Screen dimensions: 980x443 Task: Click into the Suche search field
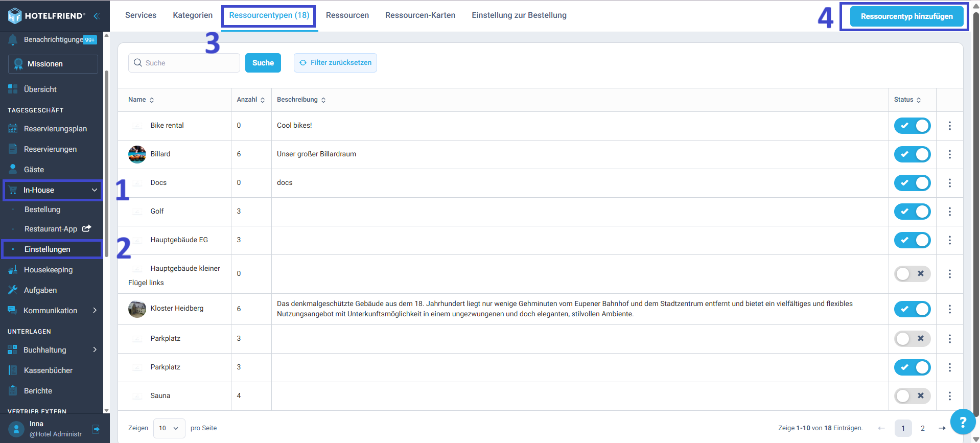(184, 63)
